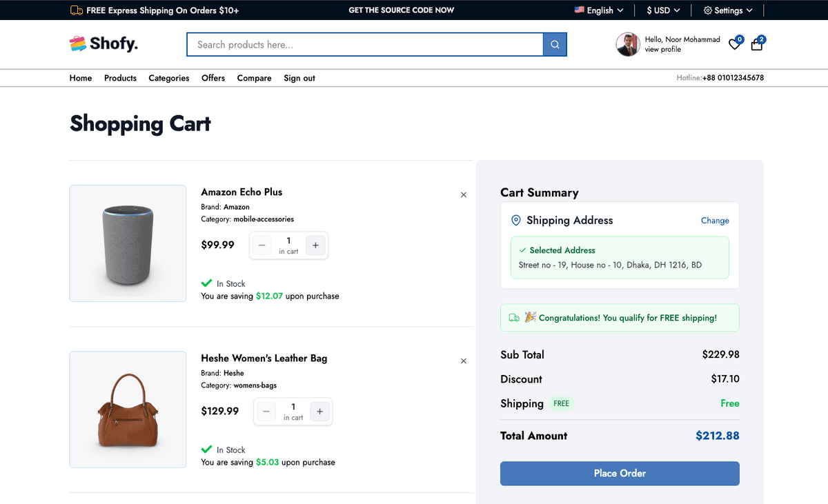The height and width of the screenshot is (504, 828).
Task: Decrease Amazon Echo Plus quantity
Action: pos(262,245)
